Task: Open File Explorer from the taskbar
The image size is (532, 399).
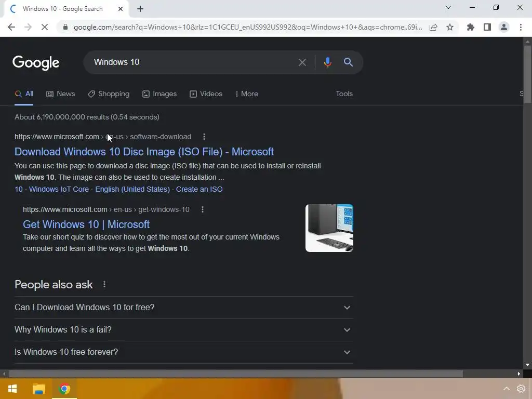Action: [x=38, y=389]
